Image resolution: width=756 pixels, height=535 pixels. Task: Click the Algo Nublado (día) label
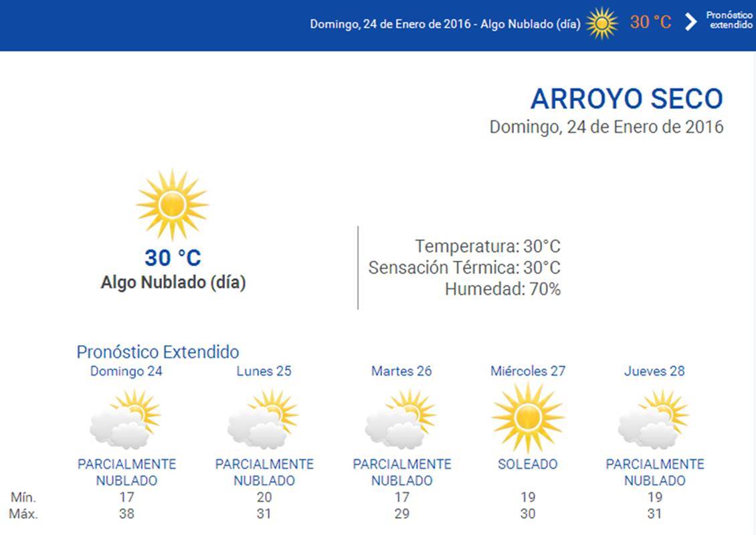[x=173, y=282]
